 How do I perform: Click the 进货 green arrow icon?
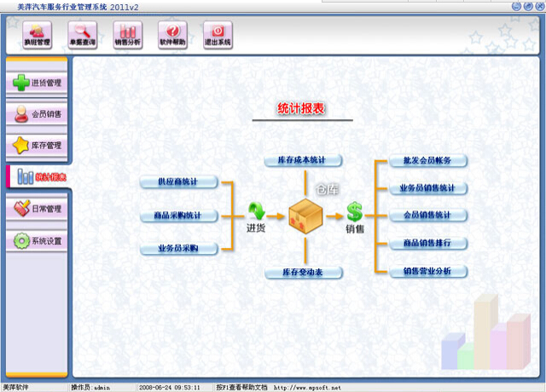point(256,211)
